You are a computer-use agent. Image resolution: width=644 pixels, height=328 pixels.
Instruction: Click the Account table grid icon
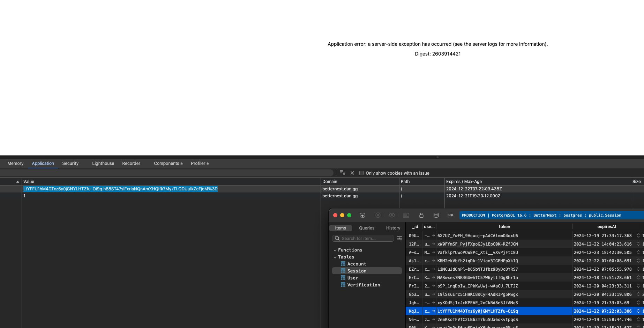(x=343, y=264)
